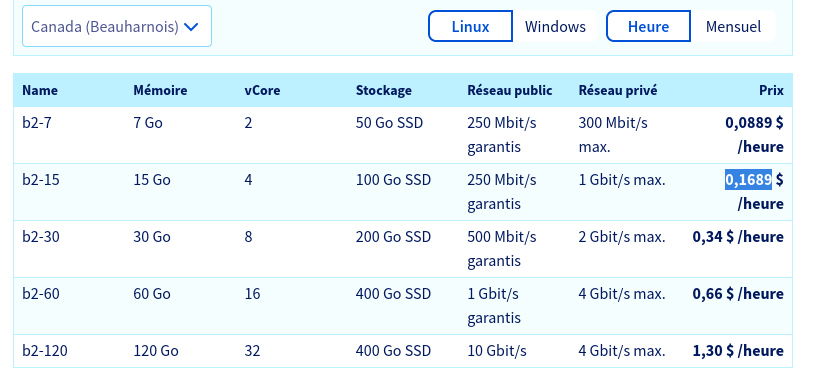This screenshot has width=821, height=373.
Task: Click the 1,30 $ /heure price
Action: coord(738,350)
